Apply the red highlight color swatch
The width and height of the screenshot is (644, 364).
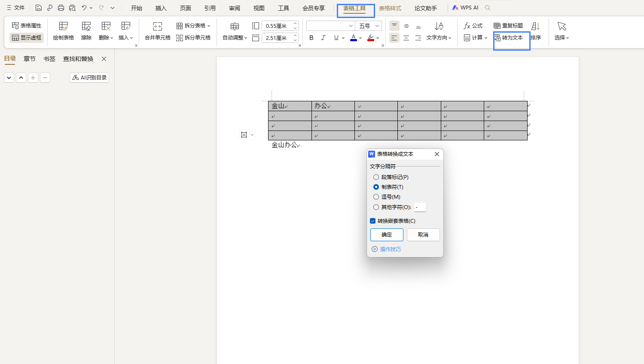371,38
